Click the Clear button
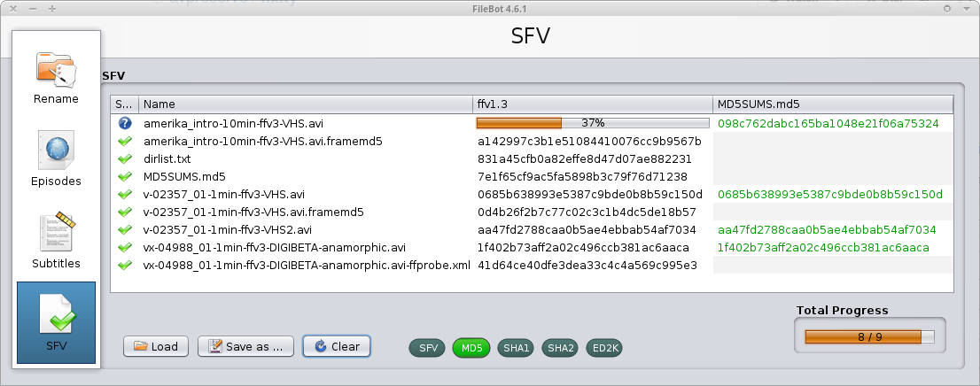980x386 pixels. tap(336, 346)
